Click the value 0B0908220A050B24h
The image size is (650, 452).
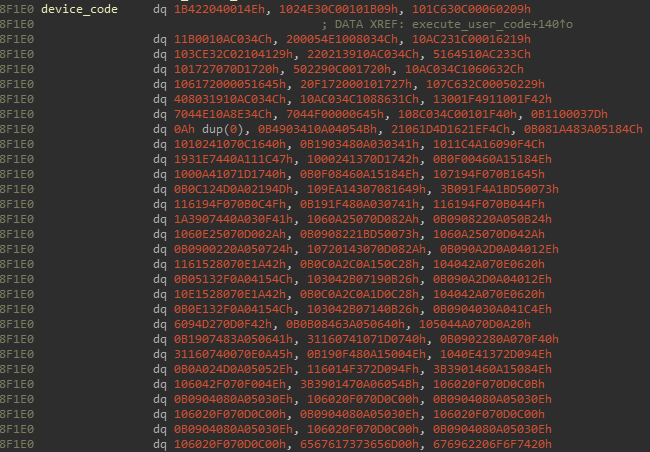click(x=492, y=219)
